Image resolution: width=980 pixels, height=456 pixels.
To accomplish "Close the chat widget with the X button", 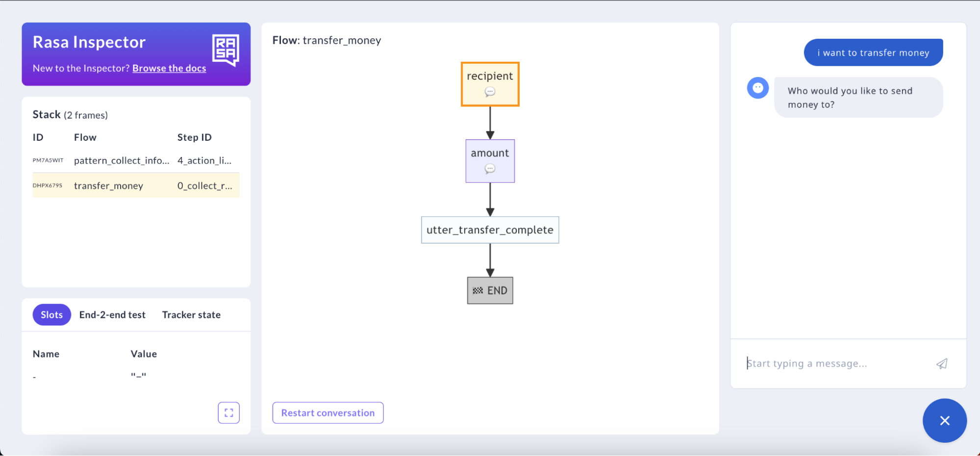I will click(x=944, y=421).
